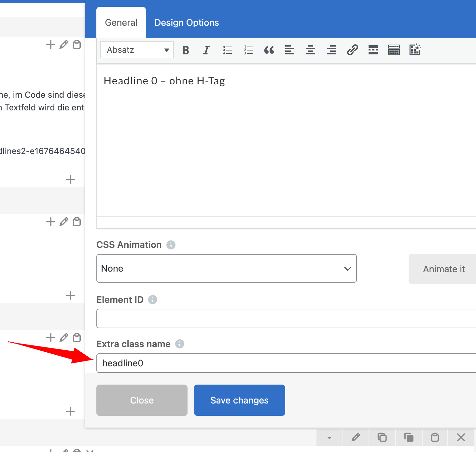Focus the Extra class name field
This screenshot has width=476, height=452.
[286, 363]
